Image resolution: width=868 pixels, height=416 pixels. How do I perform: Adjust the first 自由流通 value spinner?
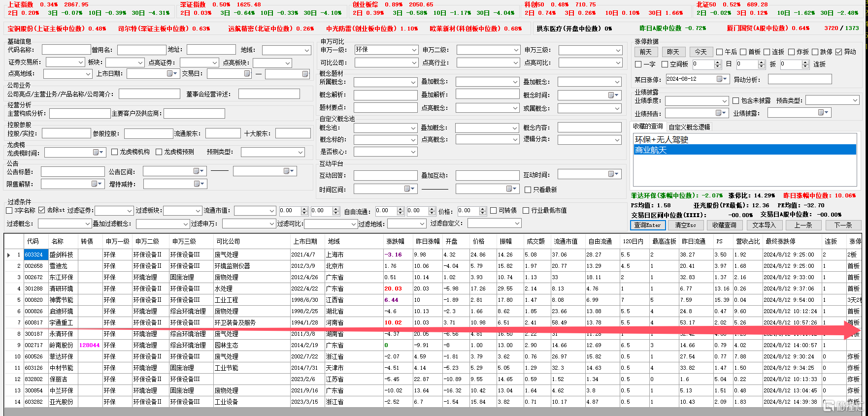point(400,211)
